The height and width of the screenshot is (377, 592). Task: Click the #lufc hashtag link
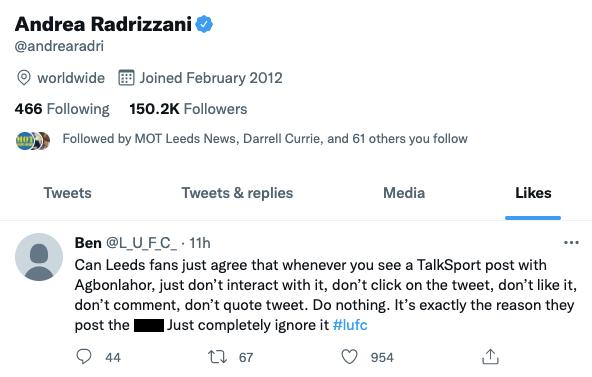pos(350,325)
